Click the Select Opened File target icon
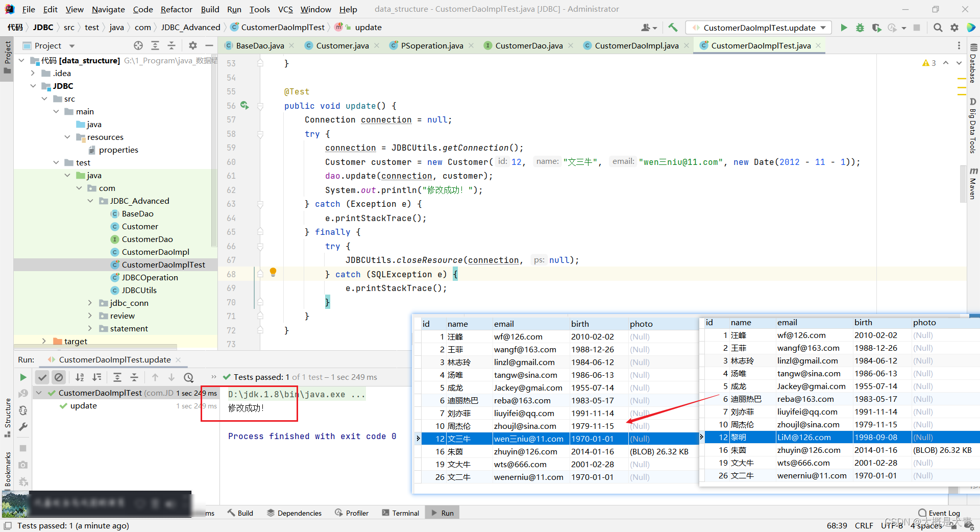 [138, 45]
